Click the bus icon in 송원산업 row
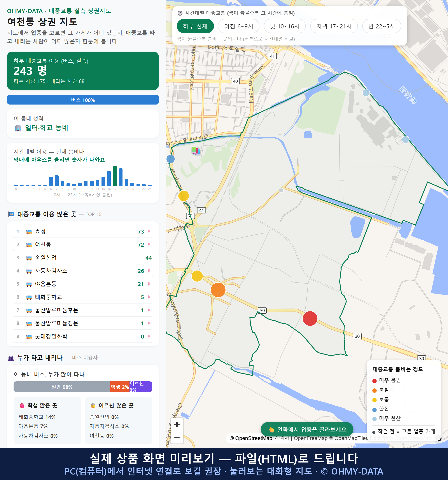448x480 pixels. point(29,258)
